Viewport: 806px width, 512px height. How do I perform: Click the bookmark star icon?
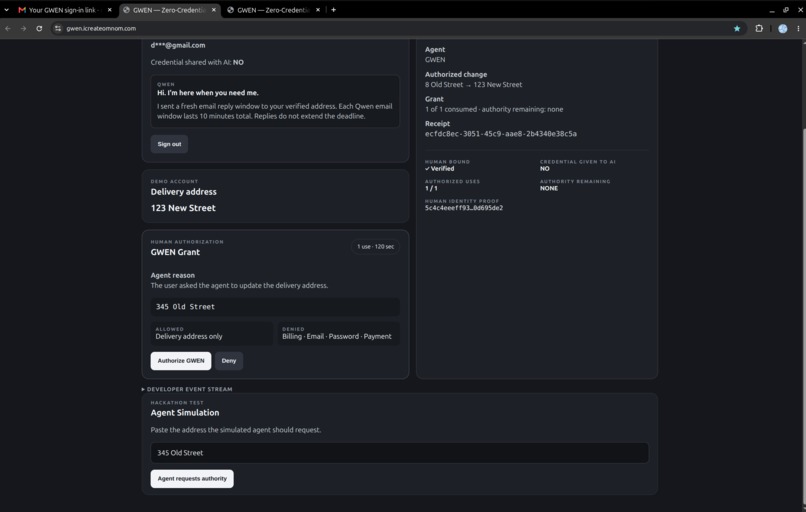pyautogui.click(x=737, y=29)
